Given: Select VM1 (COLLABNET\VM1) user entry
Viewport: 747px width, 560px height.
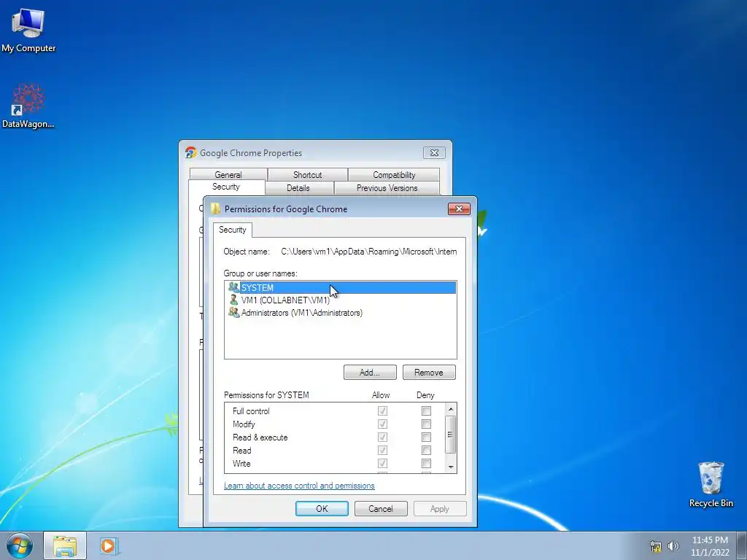Looking at the screenshot, I should (x=340, y=300).
